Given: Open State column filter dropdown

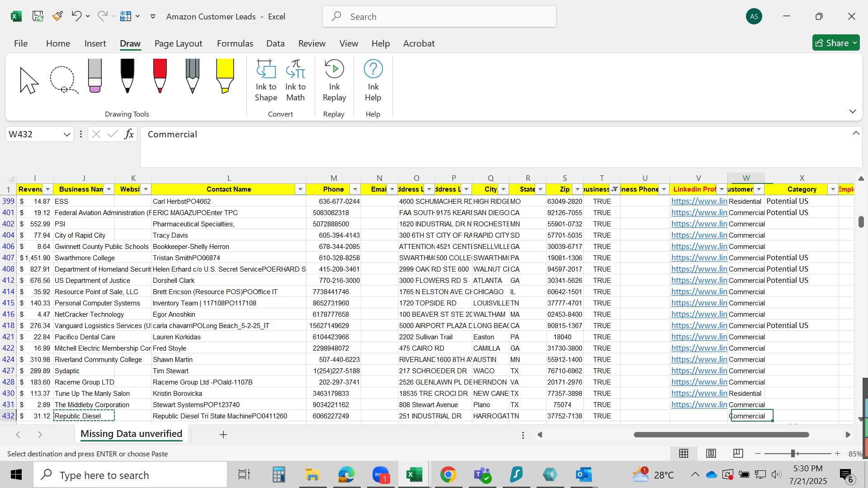Looking at the screenshot, I should tap(540, 189).
